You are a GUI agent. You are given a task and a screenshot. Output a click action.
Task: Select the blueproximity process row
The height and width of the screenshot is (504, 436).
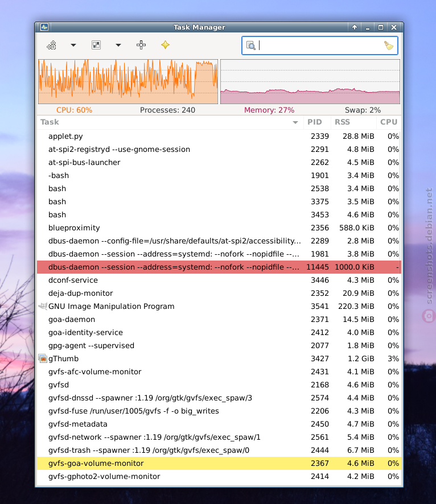[x=219, y=228]
